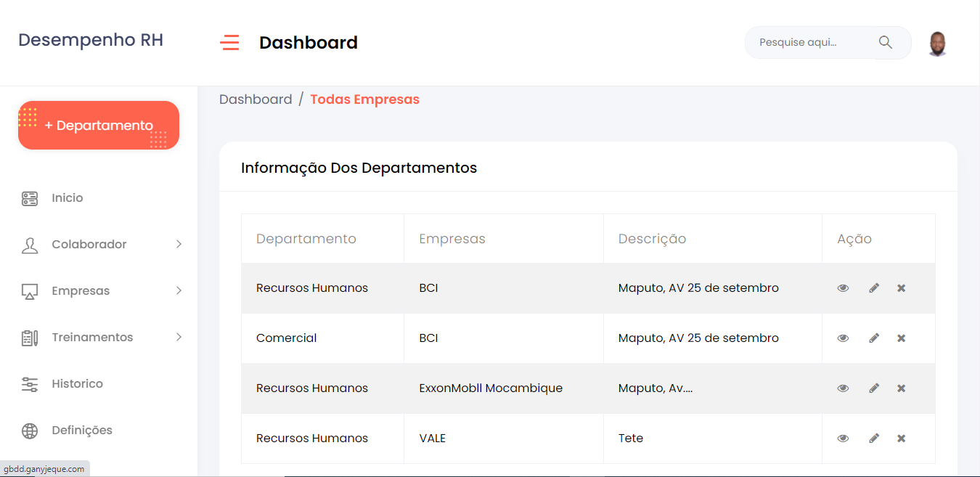Click the hamburger menu icon
The image size is (980, 477).
pyautogui.click(x=229, y=43)
